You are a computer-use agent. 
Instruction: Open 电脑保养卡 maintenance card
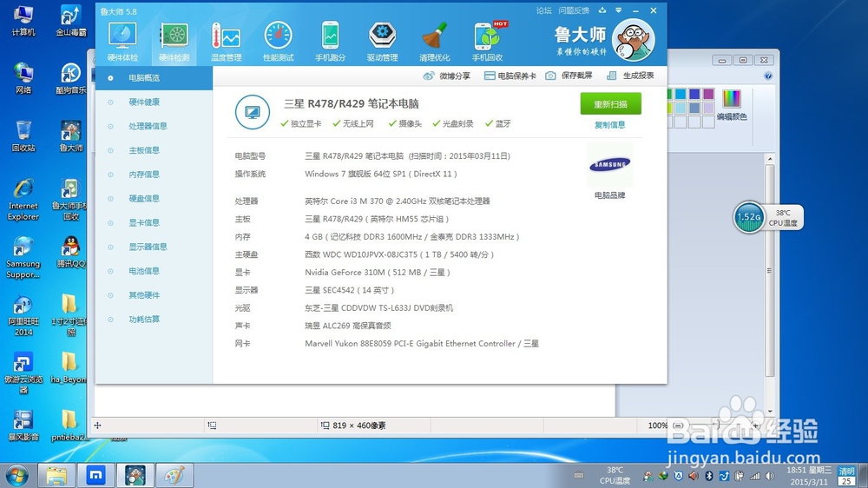tap(510, 76)
